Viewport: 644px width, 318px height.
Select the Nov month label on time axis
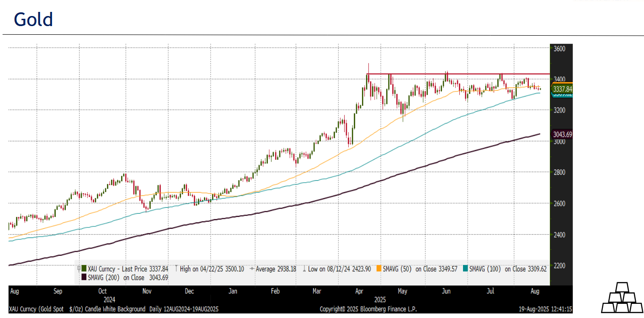click(x=147, y=291)
